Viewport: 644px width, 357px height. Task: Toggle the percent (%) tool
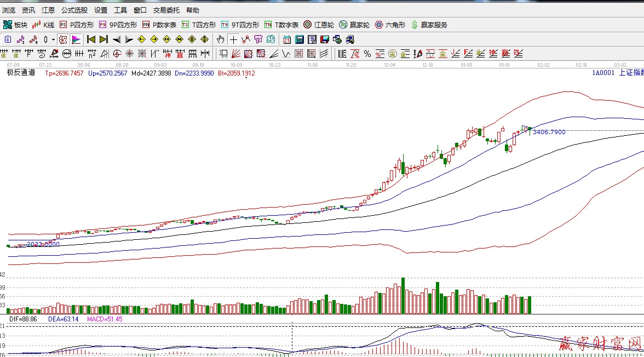[x=367, y=54]
